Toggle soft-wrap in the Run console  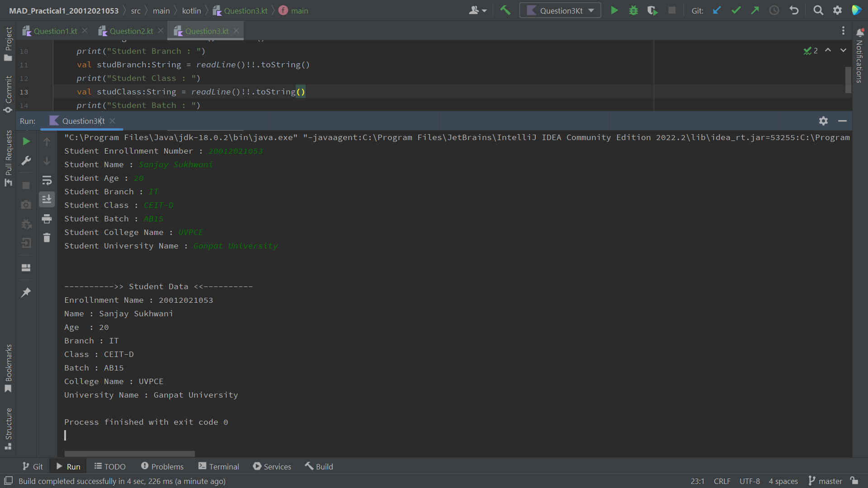click(47, 180)
